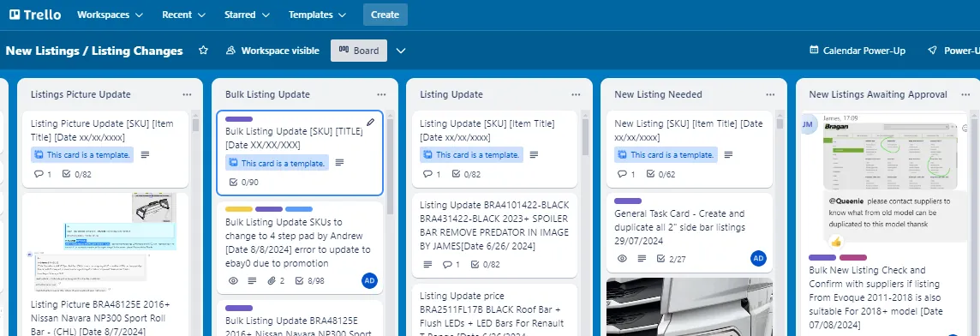This screenshot has width=980, height=336.
Task: Open list actions menu for Listings Picture Update
Action: [187, 94]
